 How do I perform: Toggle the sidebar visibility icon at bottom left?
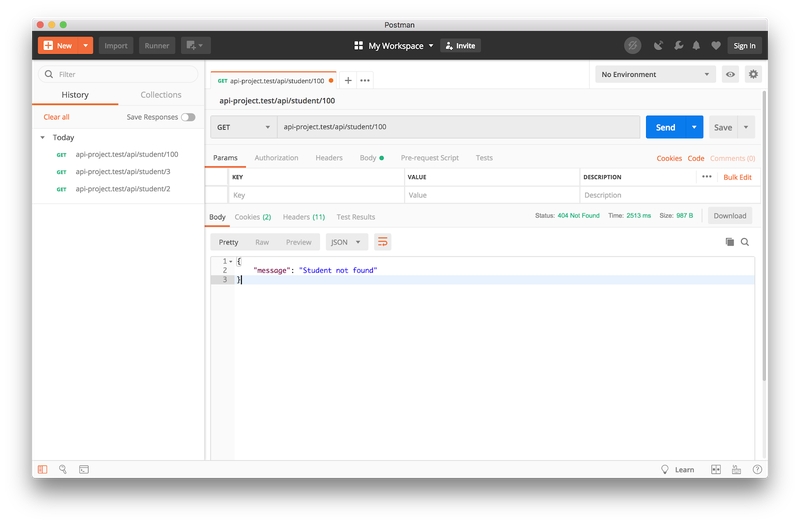pyautogui.click(x=43, y=469)
